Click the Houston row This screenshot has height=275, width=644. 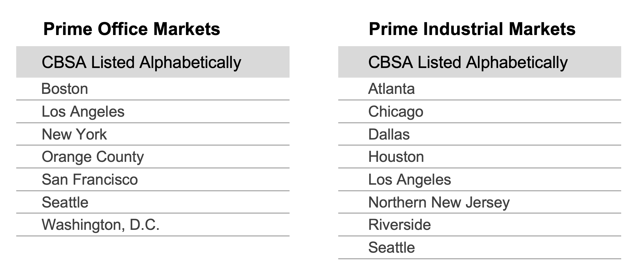click(x=480, y=157)
